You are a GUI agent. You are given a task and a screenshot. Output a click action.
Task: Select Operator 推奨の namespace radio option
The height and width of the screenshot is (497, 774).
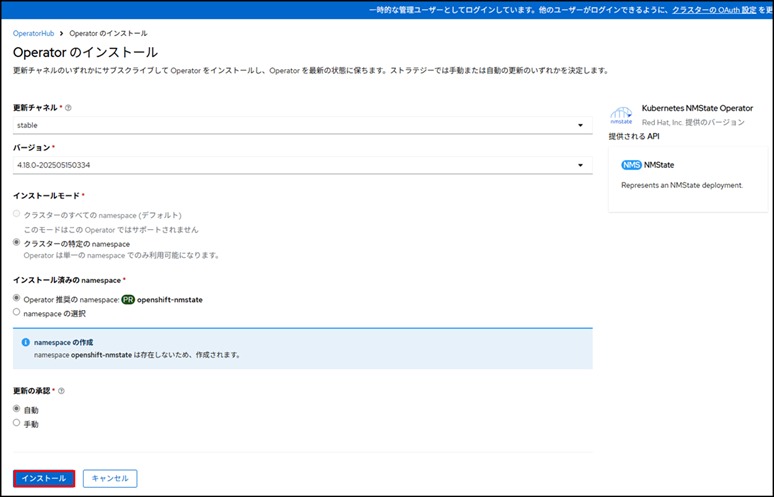(16, 299)
